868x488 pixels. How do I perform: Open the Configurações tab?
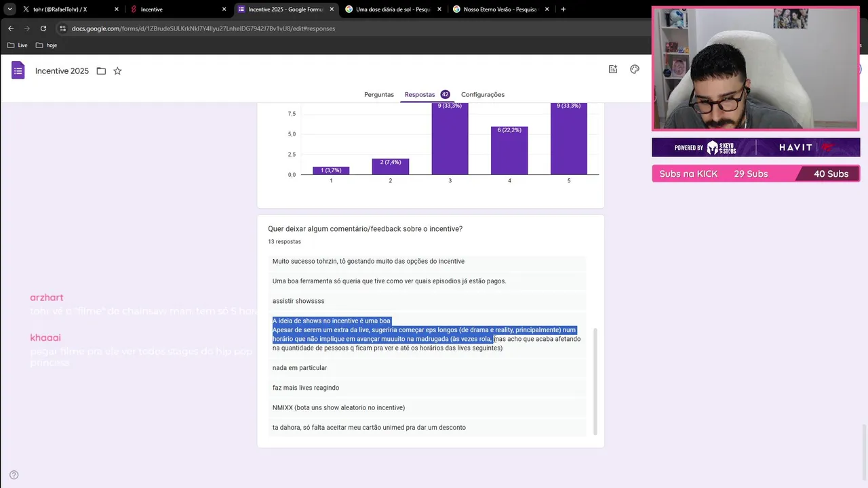[x=483, y=95]
